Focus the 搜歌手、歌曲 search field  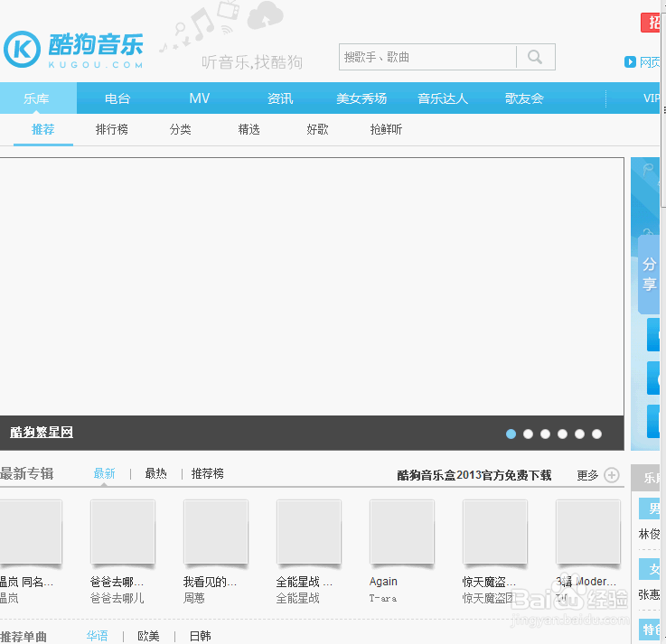point(429,57)
